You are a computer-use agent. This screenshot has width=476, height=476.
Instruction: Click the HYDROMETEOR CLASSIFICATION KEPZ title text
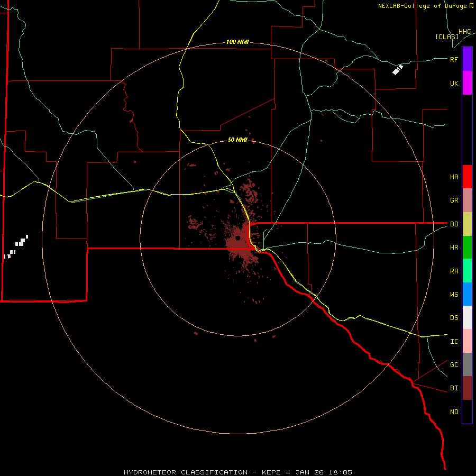click(237, 472)
